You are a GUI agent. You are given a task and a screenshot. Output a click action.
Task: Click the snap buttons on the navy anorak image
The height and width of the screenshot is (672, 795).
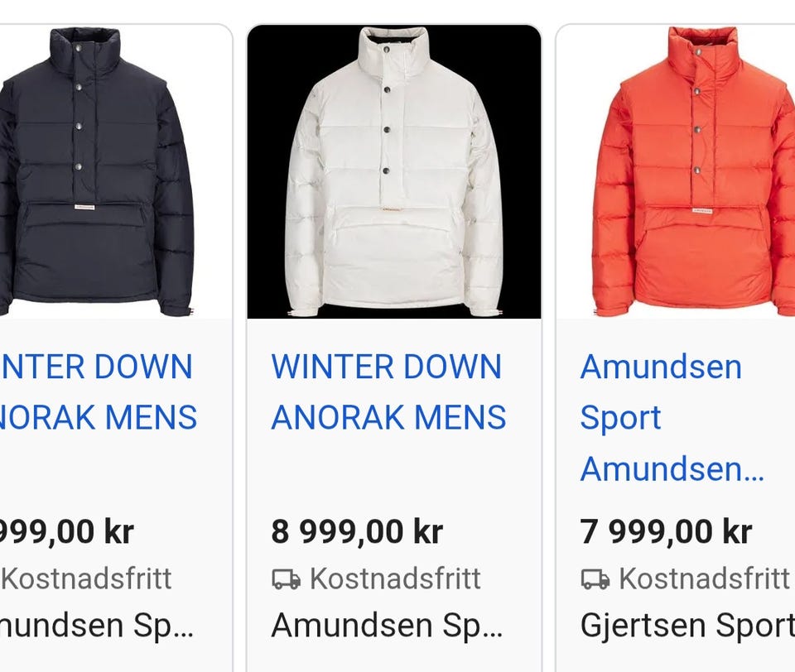coord(79,107)
